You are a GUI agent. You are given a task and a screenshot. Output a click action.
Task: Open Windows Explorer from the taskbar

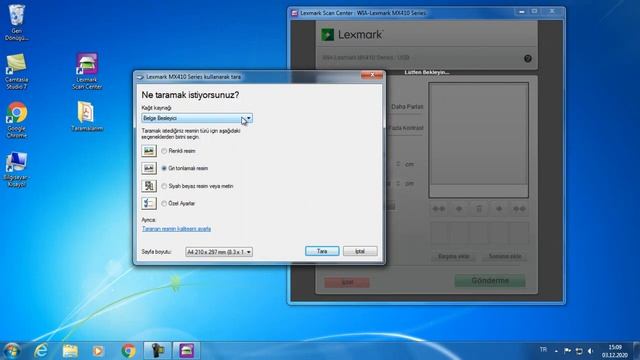pyautogui.click(x=70, y=351)
